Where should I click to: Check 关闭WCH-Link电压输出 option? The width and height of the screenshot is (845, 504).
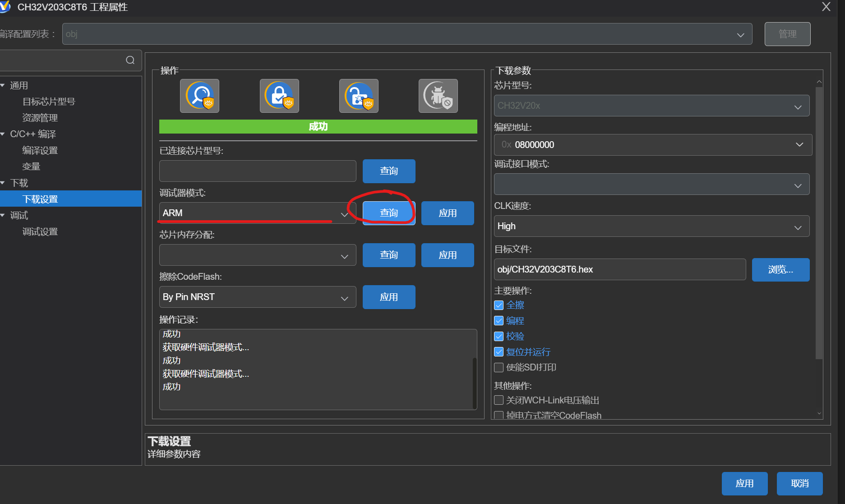(499, 401)
